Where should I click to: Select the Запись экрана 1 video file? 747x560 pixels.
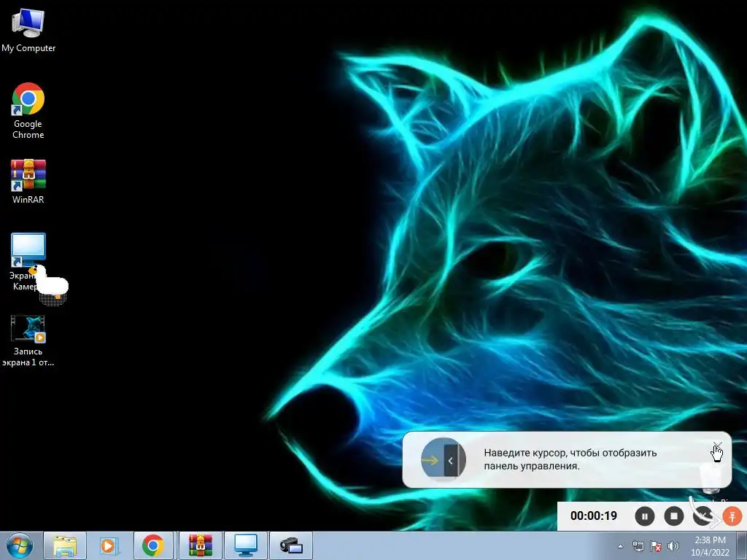click(28, 341)
